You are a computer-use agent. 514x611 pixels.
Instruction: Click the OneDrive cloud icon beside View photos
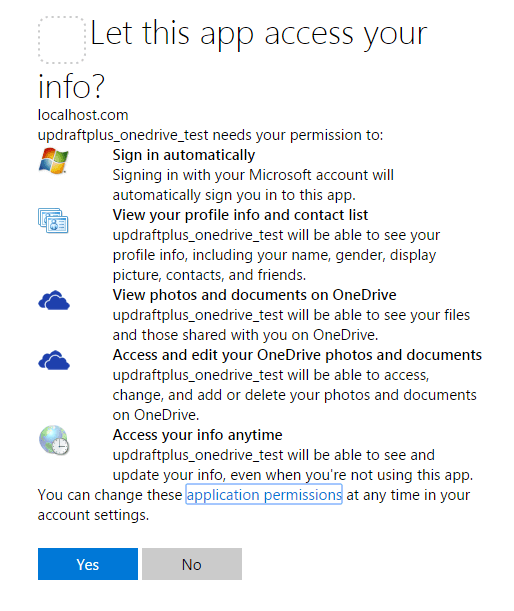tap(54, 300)
